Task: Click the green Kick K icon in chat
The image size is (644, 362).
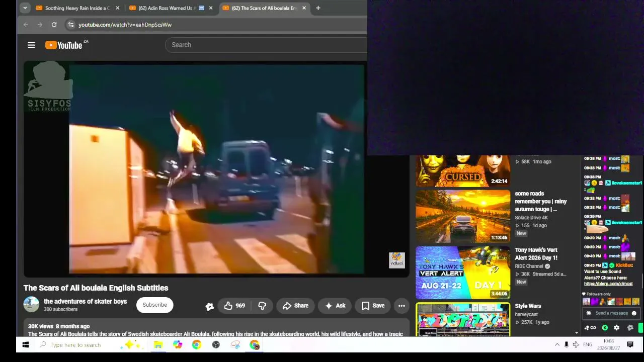Action: (605, 328)
